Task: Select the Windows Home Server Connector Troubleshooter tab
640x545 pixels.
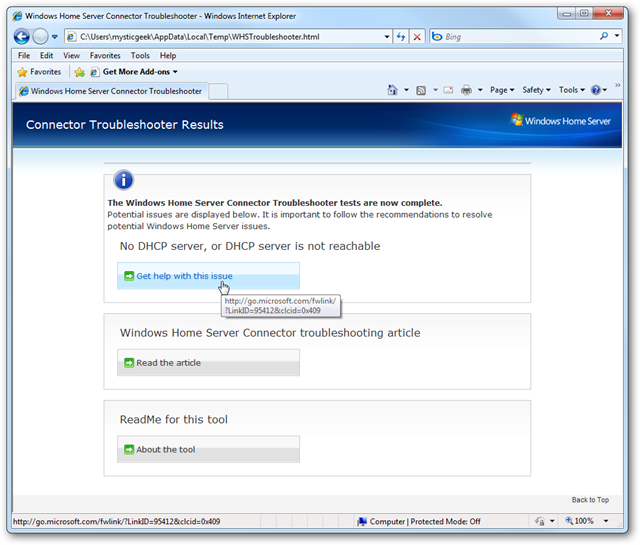Action: coord(112,91)
